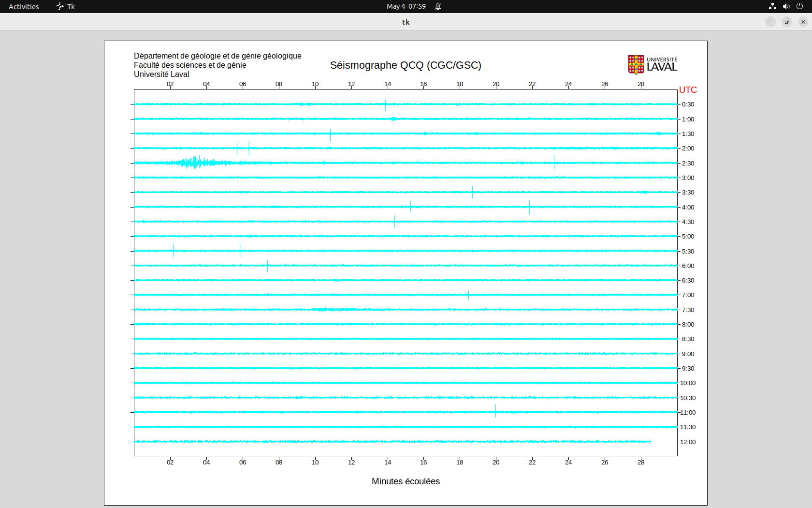
Task: Click the 7:30 trace disturbance near minute 11
Action: (333, 310)
